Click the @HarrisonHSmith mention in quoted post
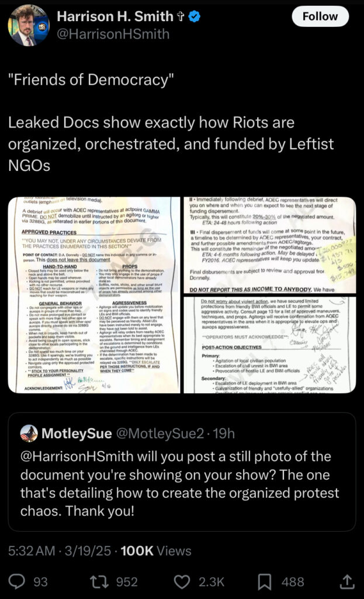Screen dimensions: 364x599 coord(77,456)
